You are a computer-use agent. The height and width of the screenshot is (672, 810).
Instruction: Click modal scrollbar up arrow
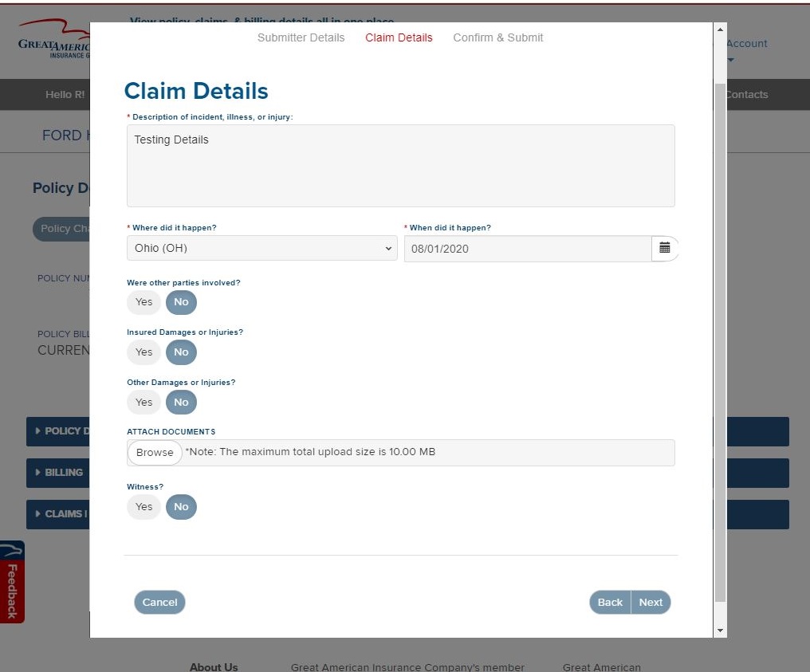[721, 29]
